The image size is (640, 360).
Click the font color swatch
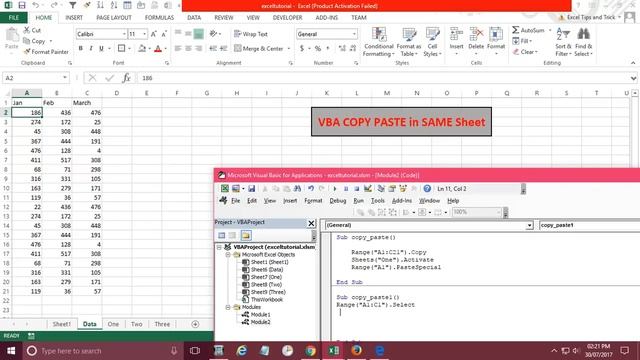point(158,49)
